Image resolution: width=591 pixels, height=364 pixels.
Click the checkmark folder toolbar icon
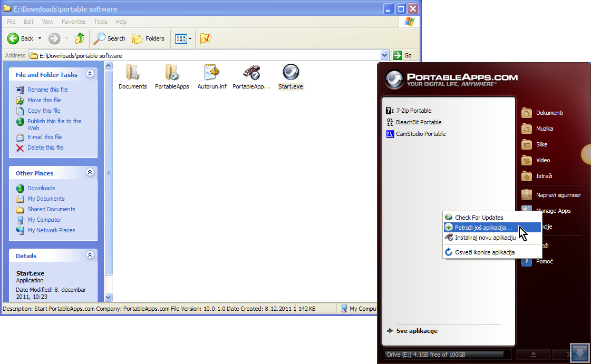[206, 38]
